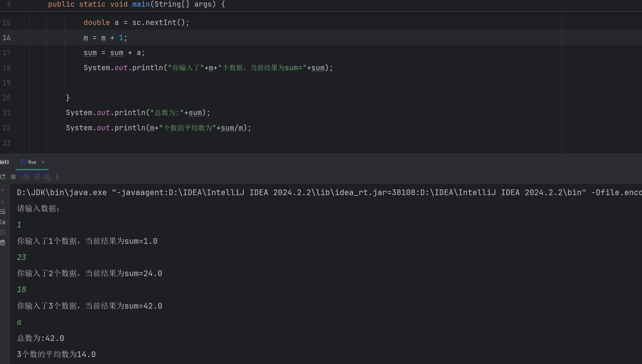Click line number 22 in gutter
Screen dimensions: 642x364
(x=7, y=128)
